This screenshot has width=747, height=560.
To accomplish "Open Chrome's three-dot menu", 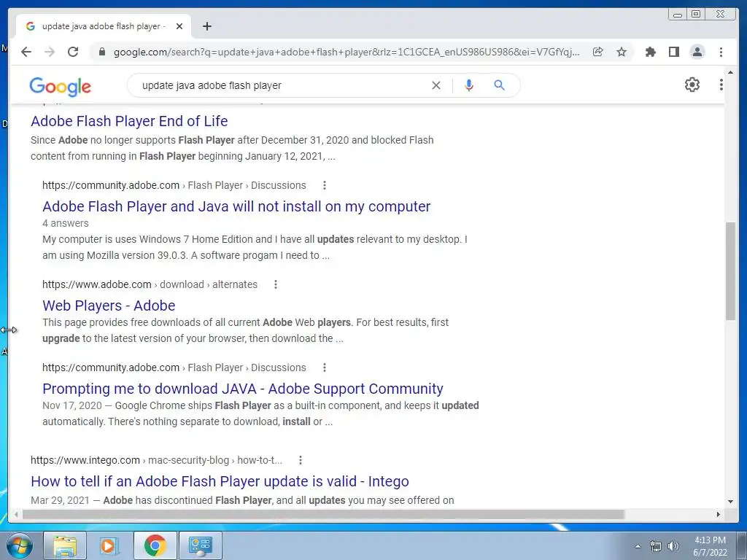I will coord(721,52).
